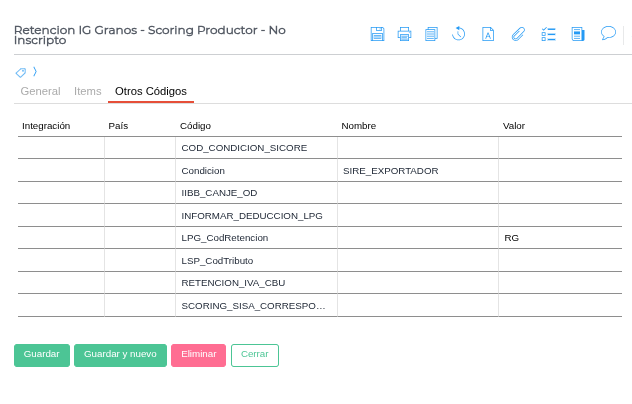Select the Otros Códigos tab

coord(151,91)
